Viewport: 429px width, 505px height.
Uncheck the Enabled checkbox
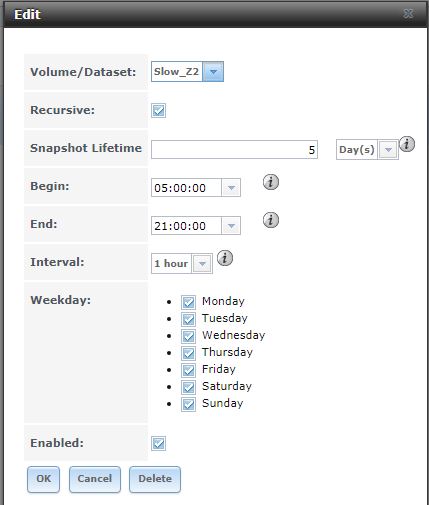(158, 443)
